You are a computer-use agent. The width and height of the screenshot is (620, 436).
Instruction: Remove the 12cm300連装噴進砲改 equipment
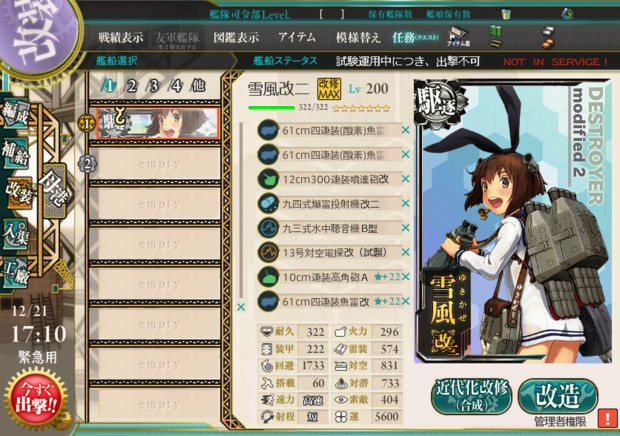click(406, 179)
